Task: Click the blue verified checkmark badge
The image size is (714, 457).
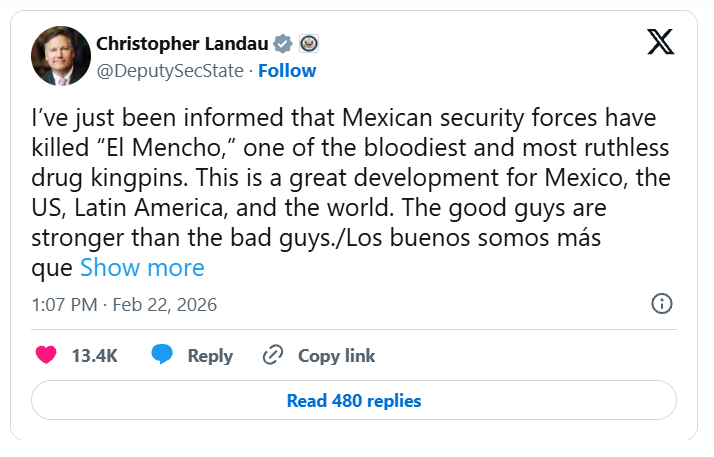Action: pyautogui.click(x=284, y=44)
